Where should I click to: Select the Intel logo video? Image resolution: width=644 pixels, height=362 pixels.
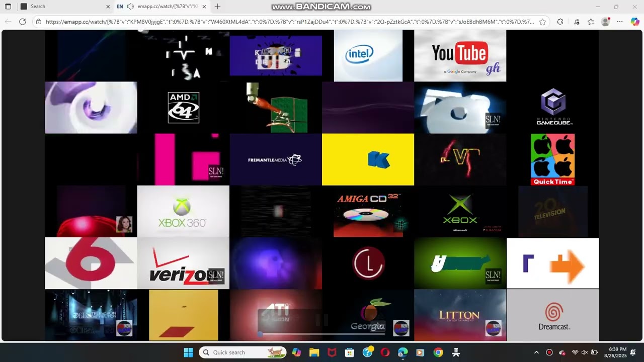(x=368, y=55)
